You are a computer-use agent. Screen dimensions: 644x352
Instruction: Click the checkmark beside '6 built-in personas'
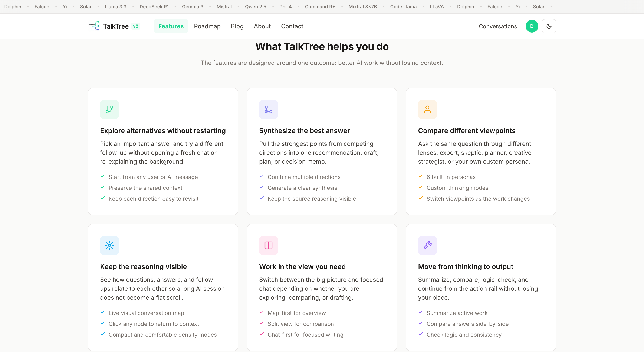click(421, 176)
